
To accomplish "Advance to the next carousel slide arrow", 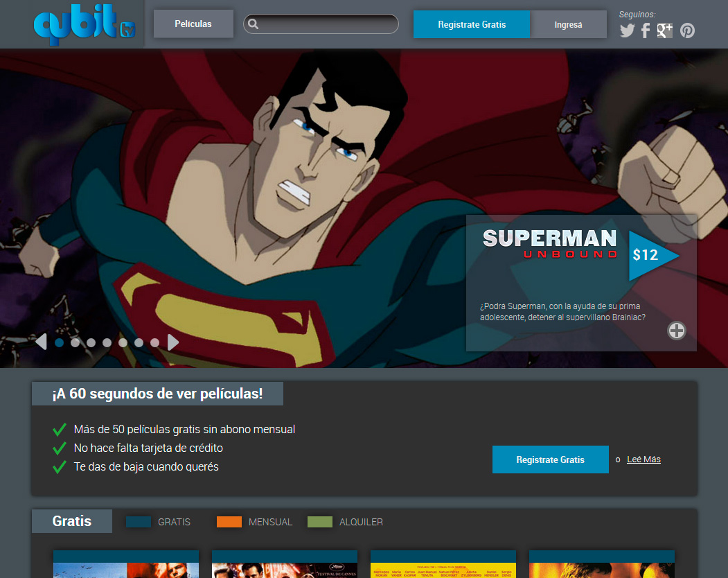I will (172, 342).
